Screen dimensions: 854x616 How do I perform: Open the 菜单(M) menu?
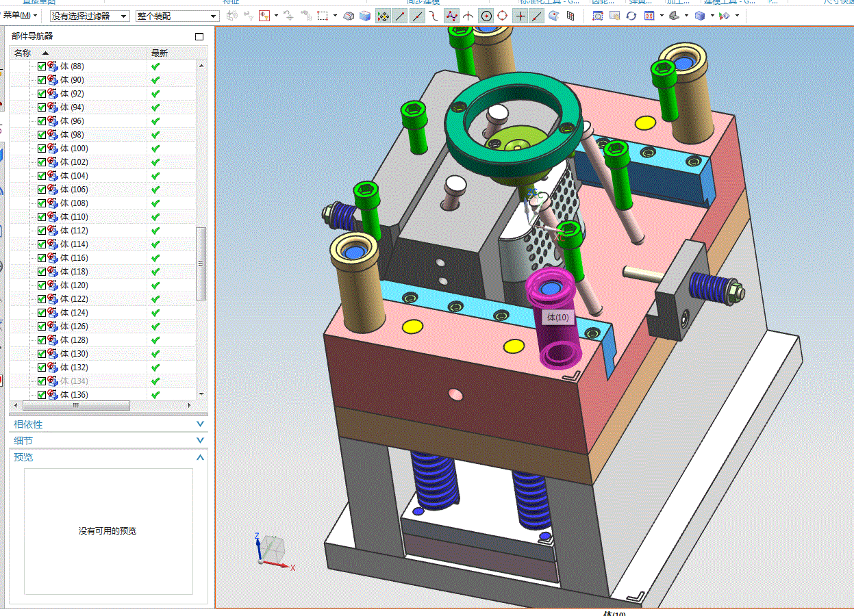point(20,15)
